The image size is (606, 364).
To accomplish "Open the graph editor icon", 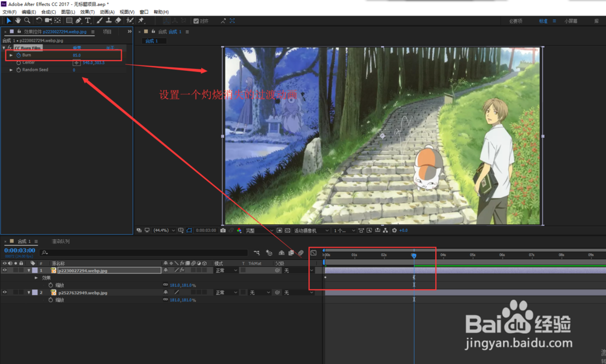I will click(x=313, y=253).
